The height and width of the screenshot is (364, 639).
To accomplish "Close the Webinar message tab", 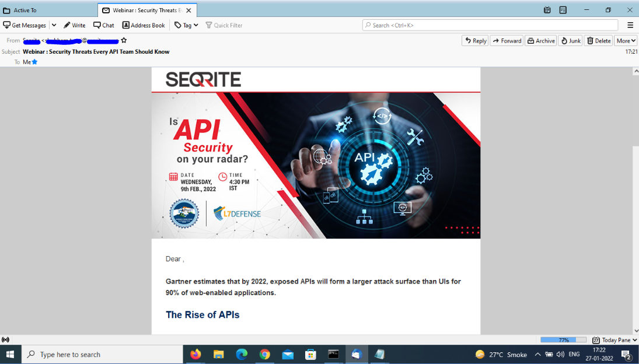I will [188, 10].
